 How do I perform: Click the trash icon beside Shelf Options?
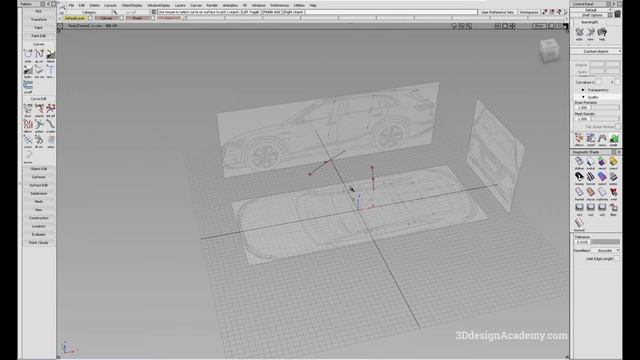tap(617, 14)
